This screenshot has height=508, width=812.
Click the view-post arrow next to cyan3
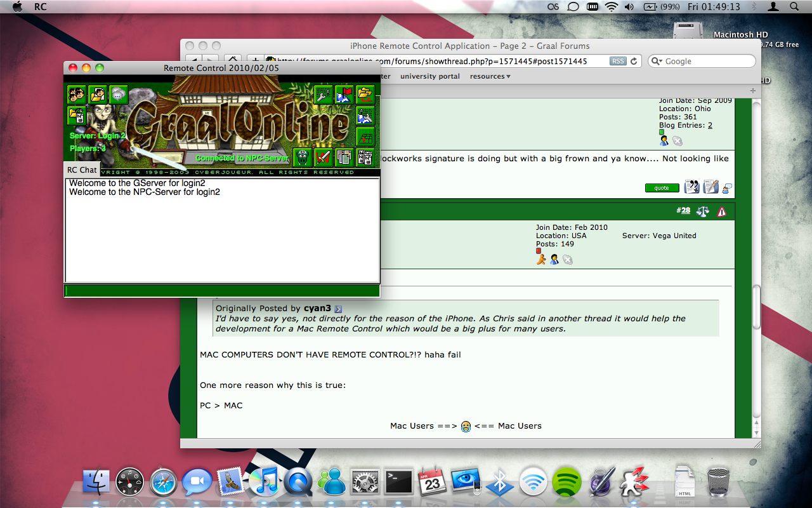click(x=338, y=309)
